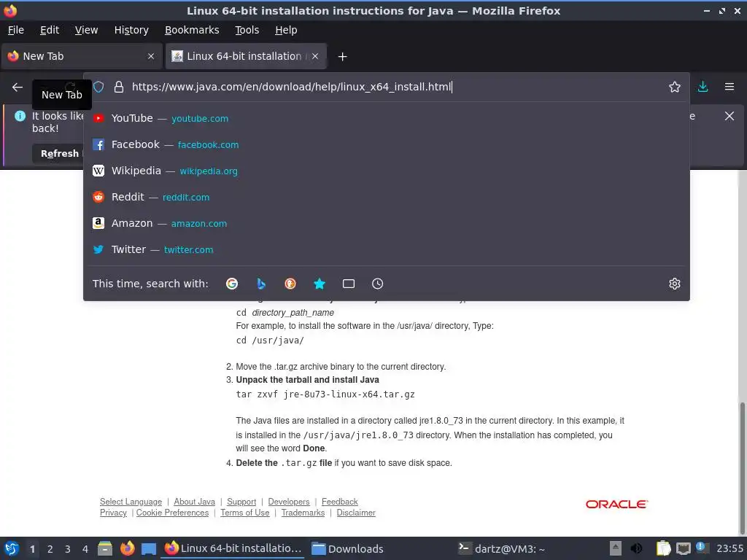This screenshot has width=747, height=560.
Task: Search open tabs using the tab icon
Action: click(349, 284)
